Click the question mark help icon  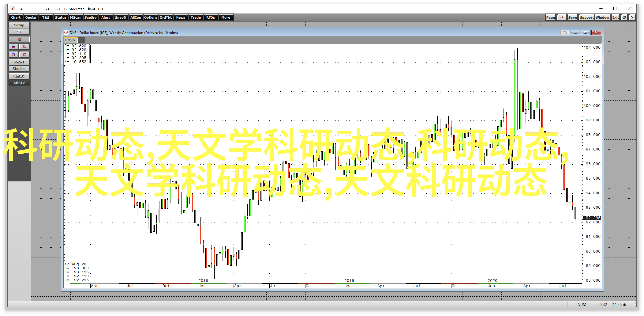coord(632,17)
